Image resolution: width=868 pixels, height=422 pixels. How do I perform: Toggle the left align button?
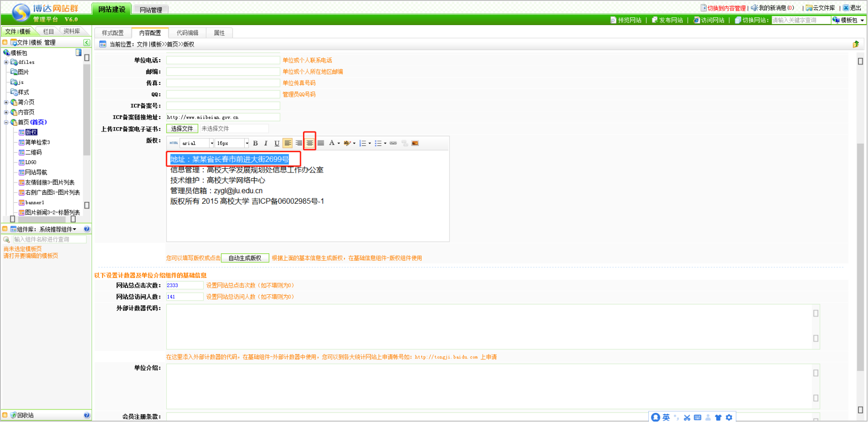coord(288,143)
